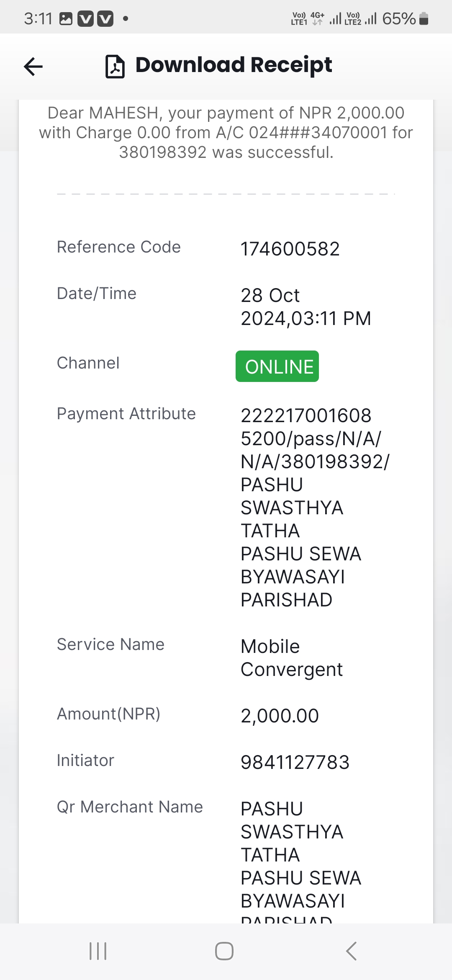Viewport: 452px width, 980px height.
Task: Tap the Download Receipt title text
Action: tap(234, 65)
